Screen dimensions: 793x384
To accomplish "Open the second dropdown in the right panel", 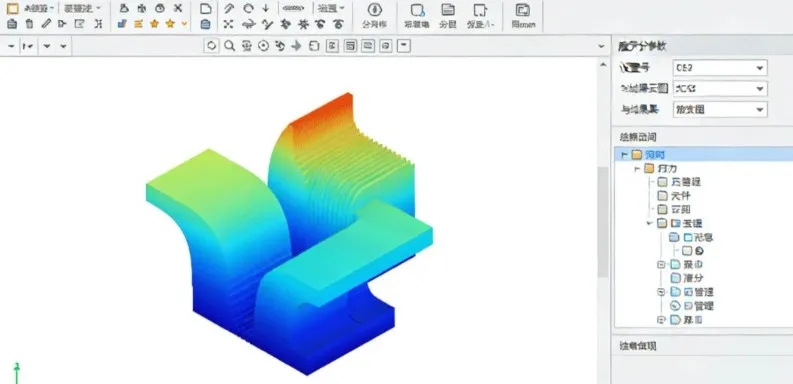I will 720,89.
